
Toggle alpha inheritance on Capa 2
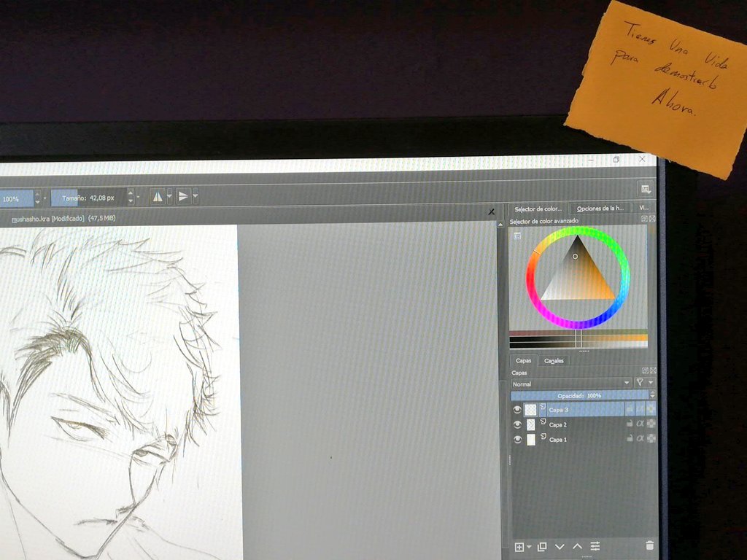(x=640, y=424)
